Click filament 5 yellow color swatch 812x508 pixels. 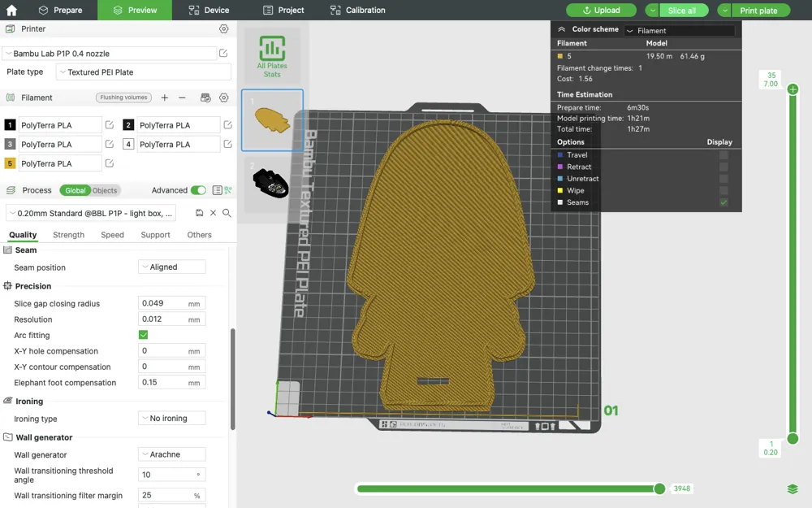pyautogui.click(x=9, y=163)
